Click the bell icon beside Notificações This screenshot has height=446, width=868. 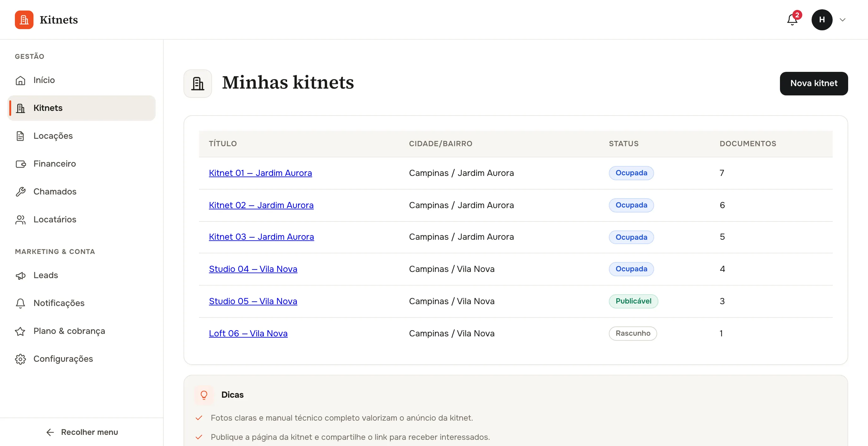[20, 303]
